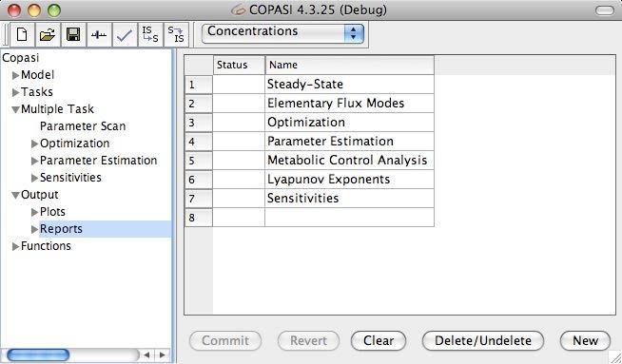The width and height of the screenshot is (622, 364).
Task: Click the New button
Action: coord(585,340)
